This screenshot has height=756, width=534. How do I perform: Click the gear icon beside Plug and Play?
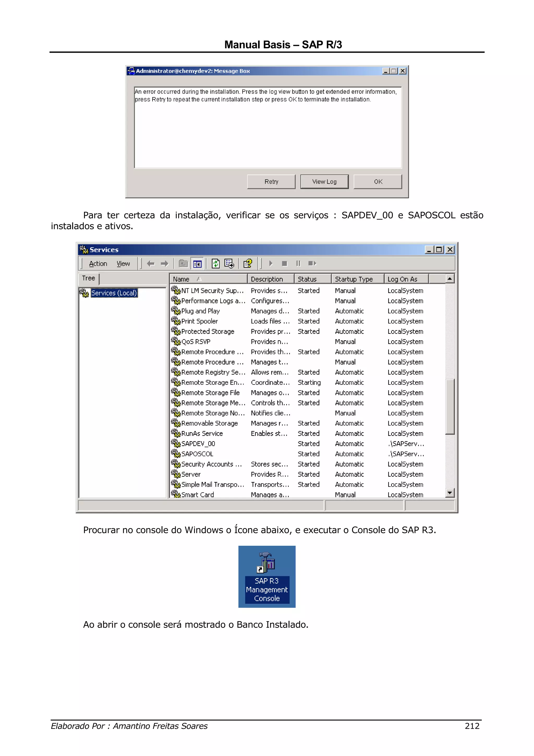pyautogui.click(x=176, y=310)
